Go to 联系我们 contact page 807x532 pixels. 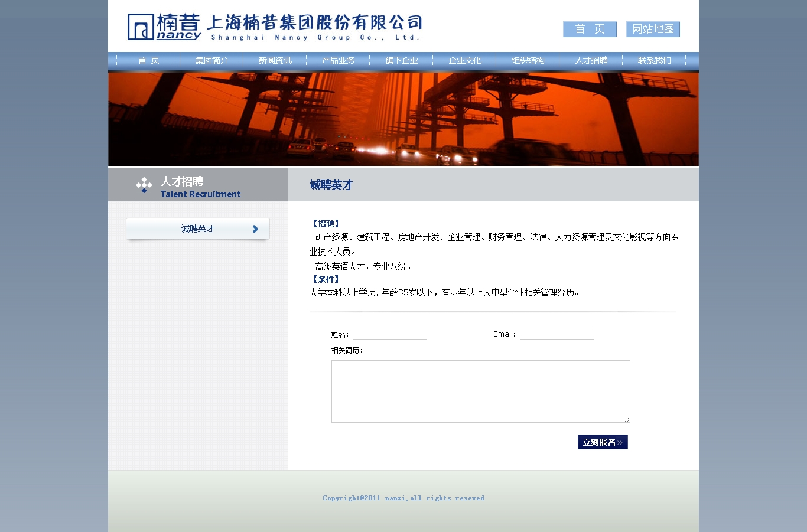(x=654, y=60)
